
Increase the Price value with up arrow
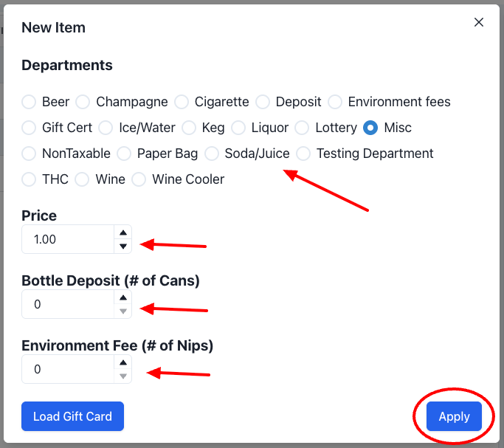click(x=123, y=232)
